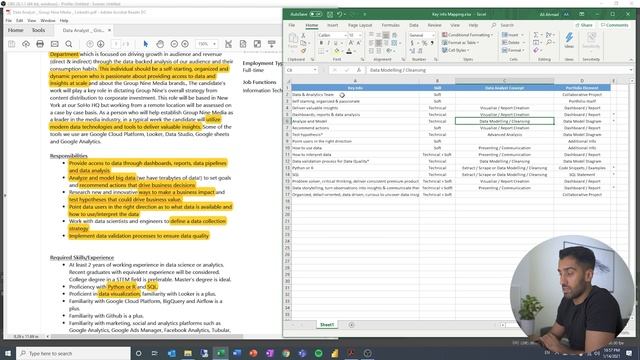Viewport: 640px width, 360px height.
Task: Open the search magnifier in Acrobat toolbar
Action: tap(69, 44)
